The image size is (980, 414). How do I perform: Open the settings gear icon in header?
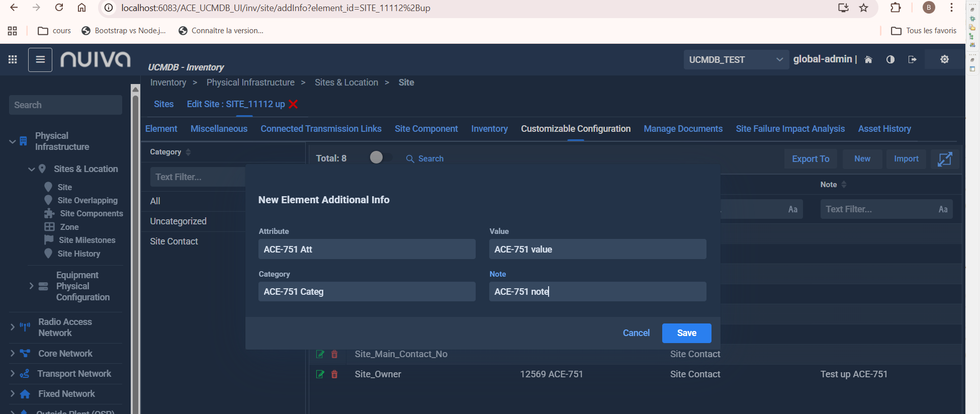[x=944, y=59]
